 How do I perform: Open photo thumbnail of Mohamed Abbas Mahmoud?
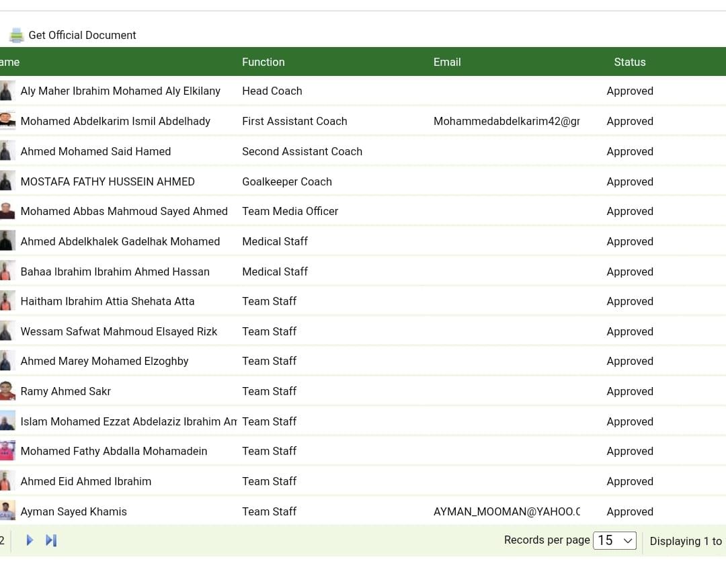point(7,211)
